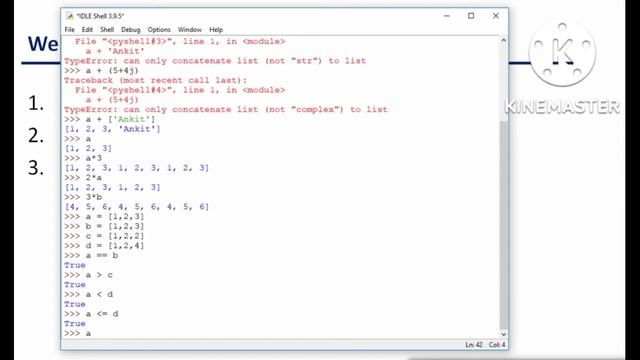The width and height of the screenshot is (640, 360).
Task: Click the 'Ln: 42' status bar entry
Action: click(x=474, y=345)
